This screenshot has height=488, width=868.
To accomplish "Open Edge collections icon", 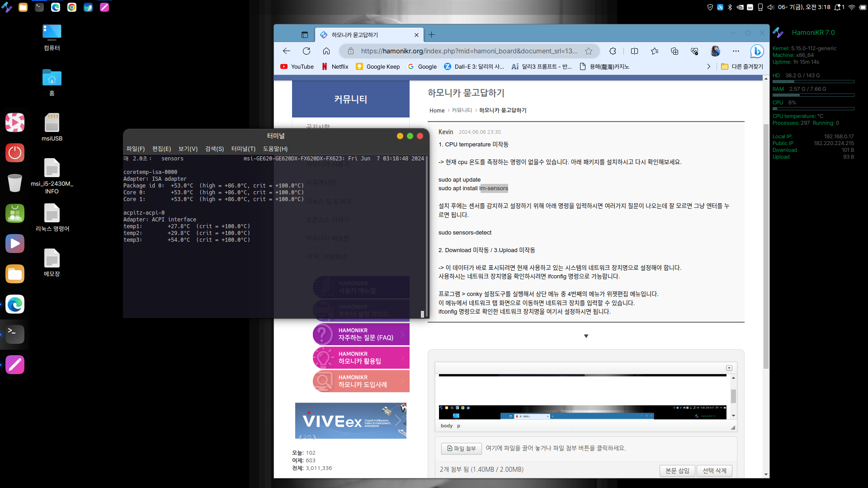I will pos(675,51).
